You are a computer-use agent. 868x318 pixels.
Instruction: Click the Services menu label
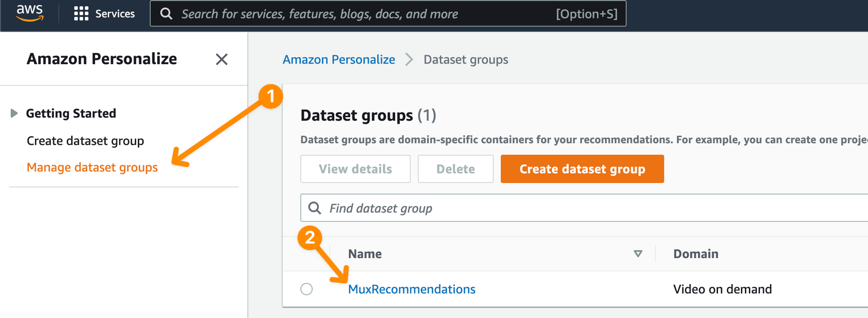(x=115, y=14)
